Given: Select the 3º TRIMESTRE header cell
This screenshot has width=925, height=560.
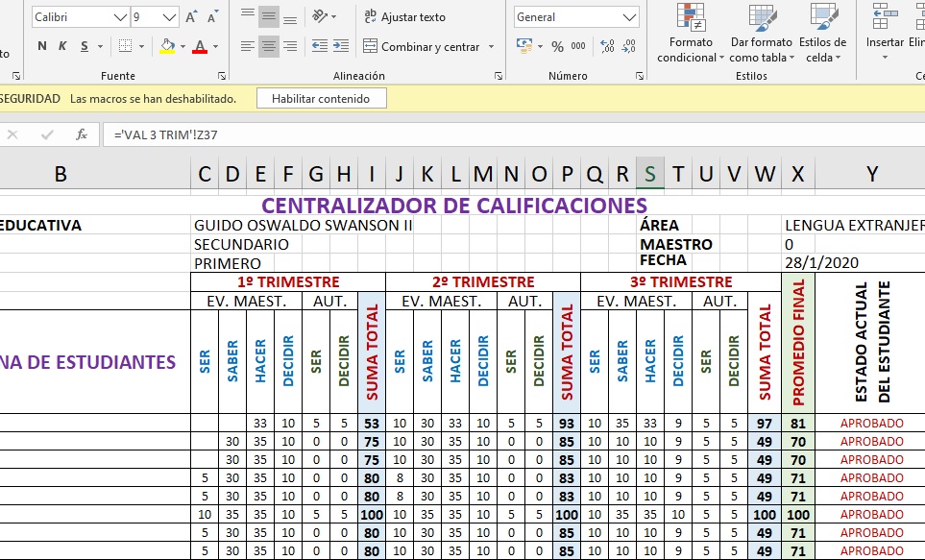Looking at the screenshot, I should tap(681, 281).
